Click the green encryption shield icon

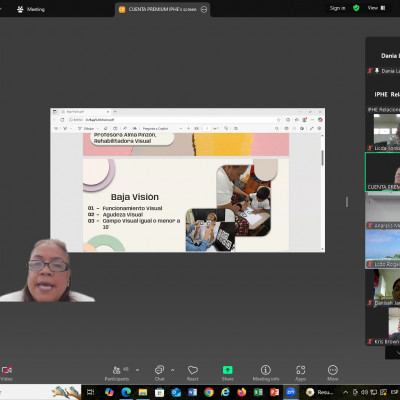coord(356,8)
